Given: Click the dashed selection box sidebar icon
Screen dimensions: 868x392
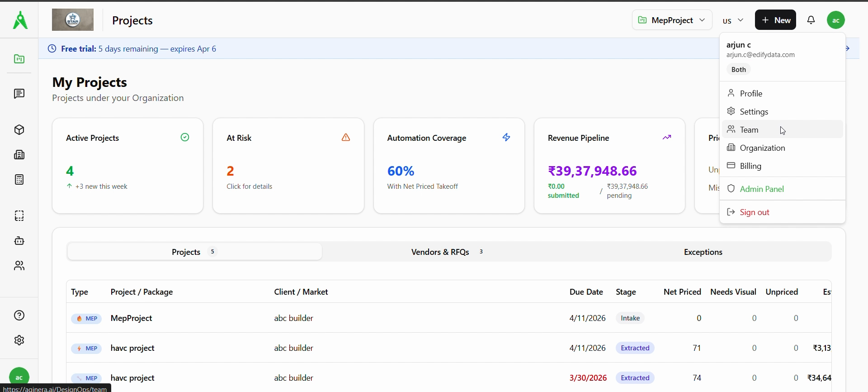Looking at the screenshot, I should coord(19,216).
